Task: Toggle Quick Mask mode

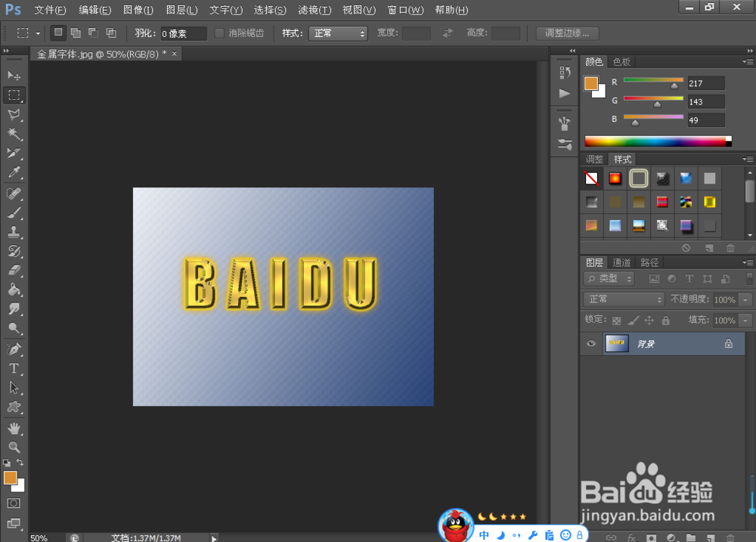Action: pyautogui.click(x=14, y=503)
